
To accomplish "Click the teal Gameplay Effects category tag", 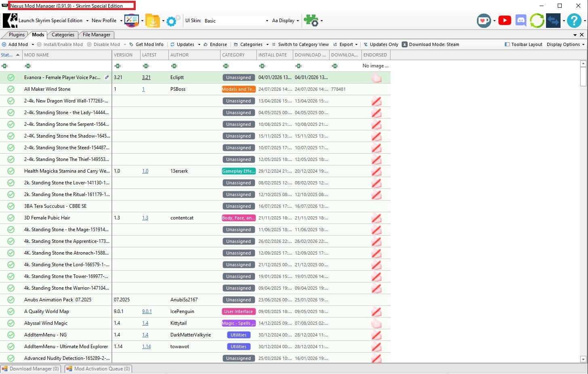I will tap(239, 171).
